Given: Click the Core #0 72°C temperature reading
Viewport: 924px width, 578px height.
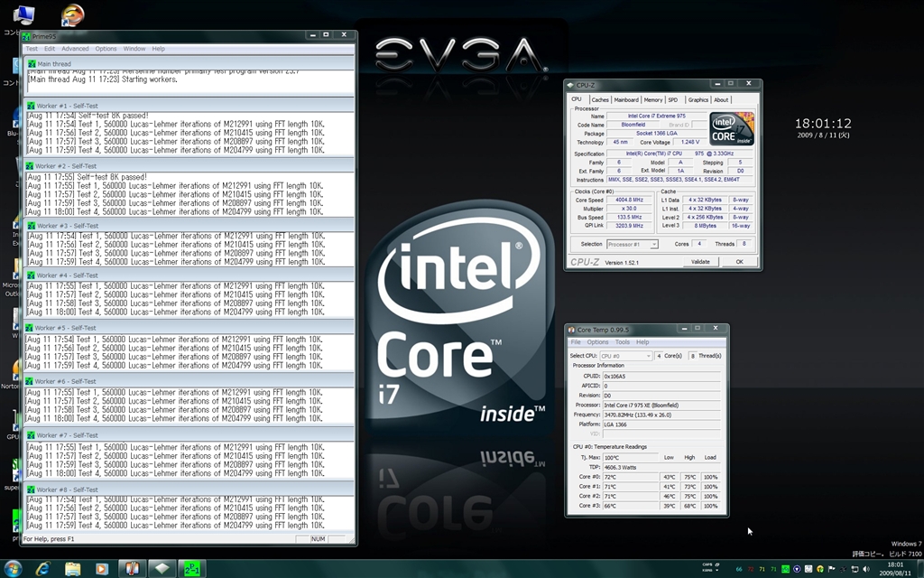Looking at the screenshot, I should pyautogui.click(x=631, y=477).
